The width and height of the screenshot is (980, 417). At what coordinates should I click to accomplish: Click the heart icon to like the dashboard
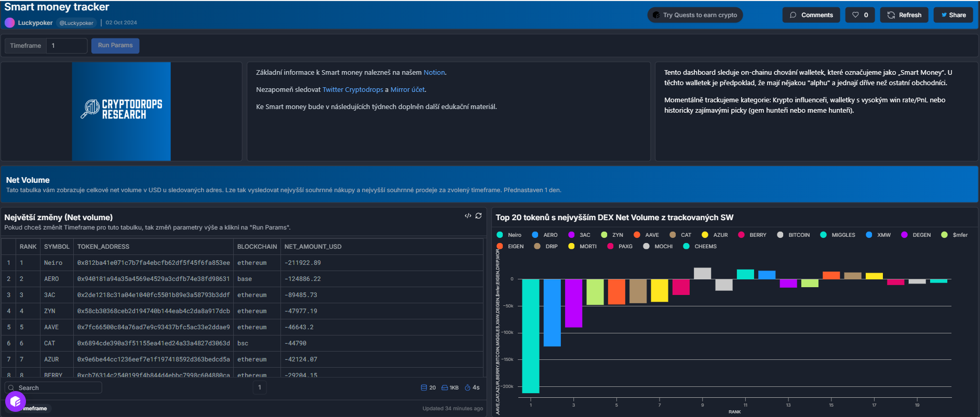pos(855,15)
